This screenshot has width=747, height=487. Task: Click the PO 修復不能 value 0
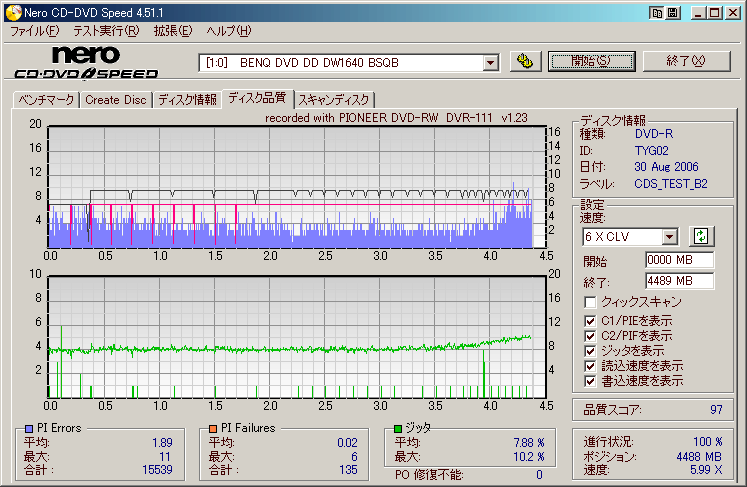[x=539, y=475]
